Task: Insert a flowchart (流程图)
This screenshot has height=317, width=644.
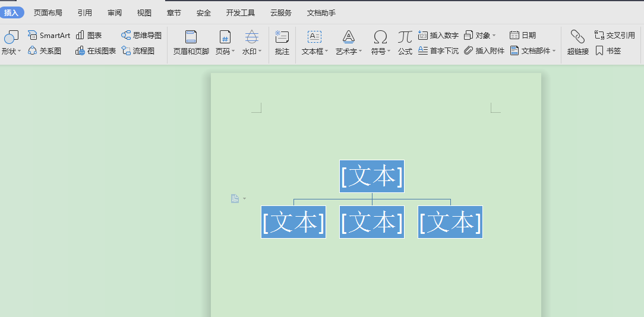Action: [138, 51]
